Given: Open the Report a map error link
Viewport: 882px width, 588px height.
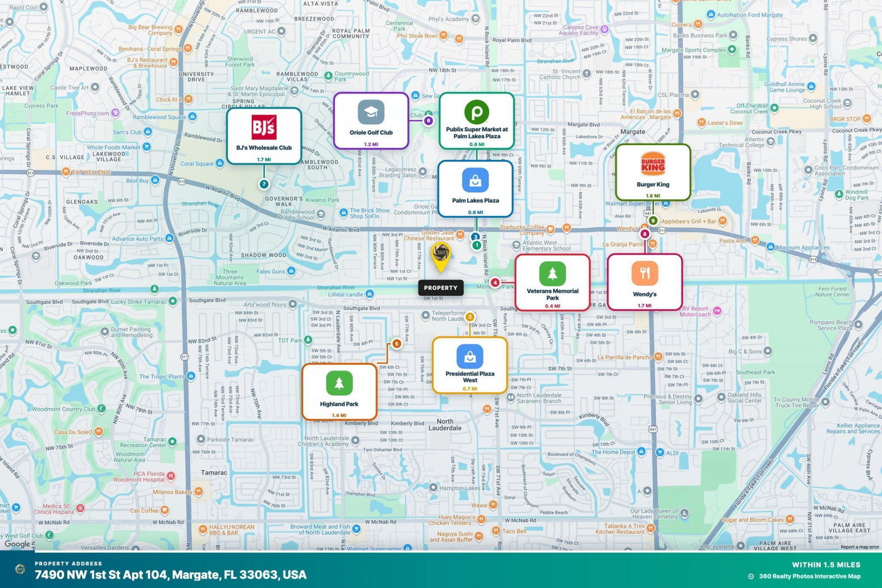Looking at the screenshot, I should point(860,547).
